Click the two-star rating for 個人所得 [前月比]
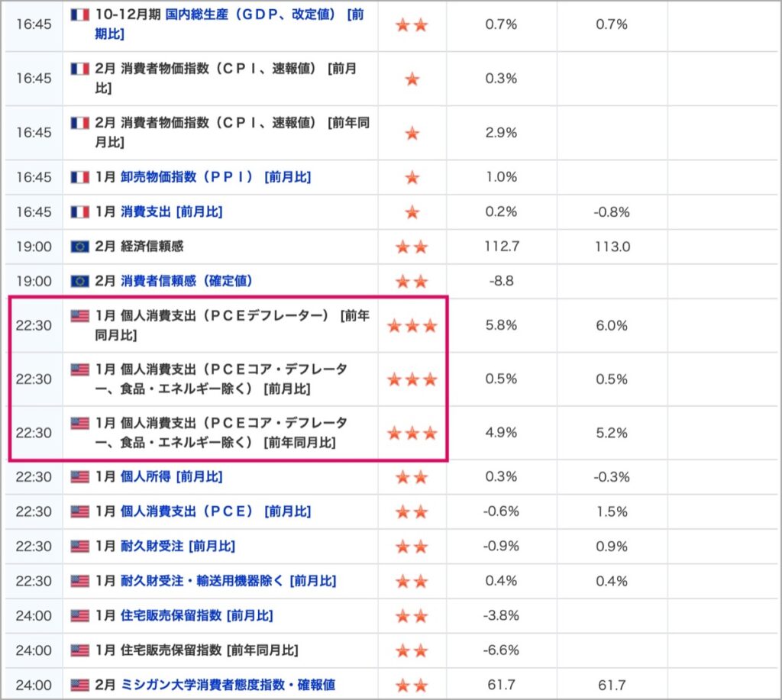This screenshot has height=700, width=782. pos(412,478)
